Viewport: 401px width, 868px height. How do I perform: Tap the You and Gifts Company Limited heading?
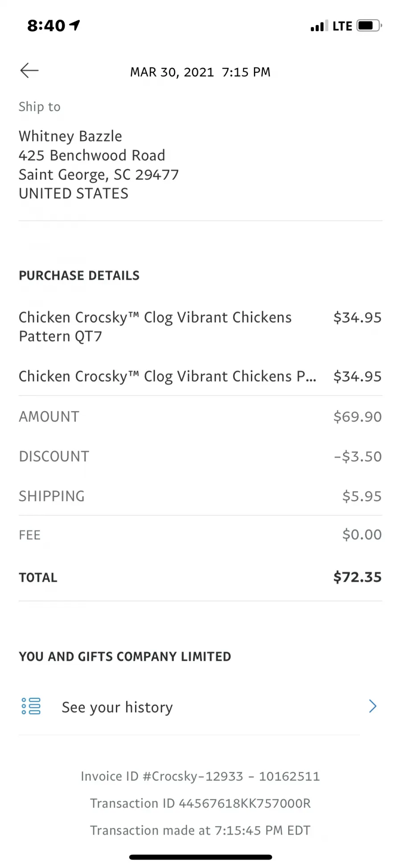(x=125, y=657)
